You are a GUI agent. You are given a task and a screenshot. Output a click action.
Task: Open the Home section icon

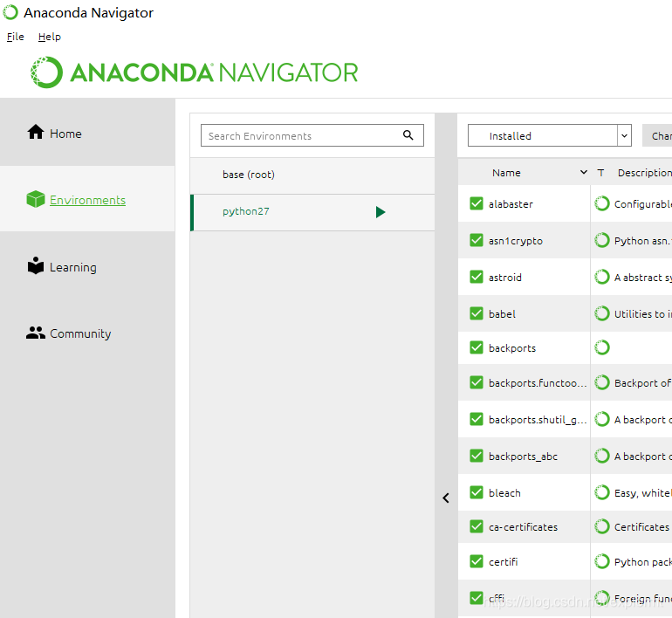(x=36, y=132)
